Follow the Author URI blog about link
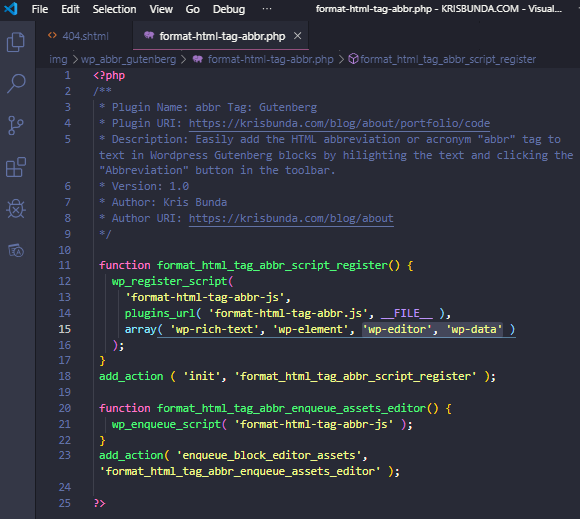This screenshot has width=580, height=519. (x=291, y=218)
